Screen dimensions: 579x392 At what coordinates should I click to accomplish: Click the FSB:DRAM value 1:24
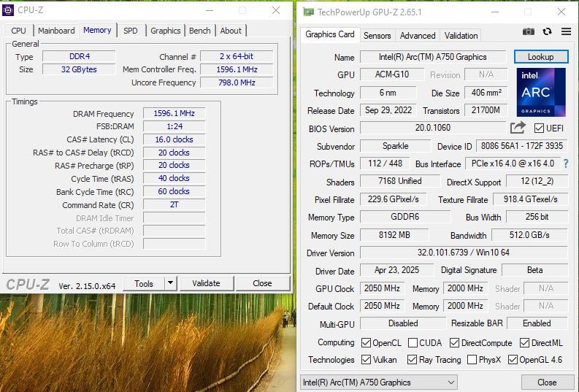click(174, 126)
